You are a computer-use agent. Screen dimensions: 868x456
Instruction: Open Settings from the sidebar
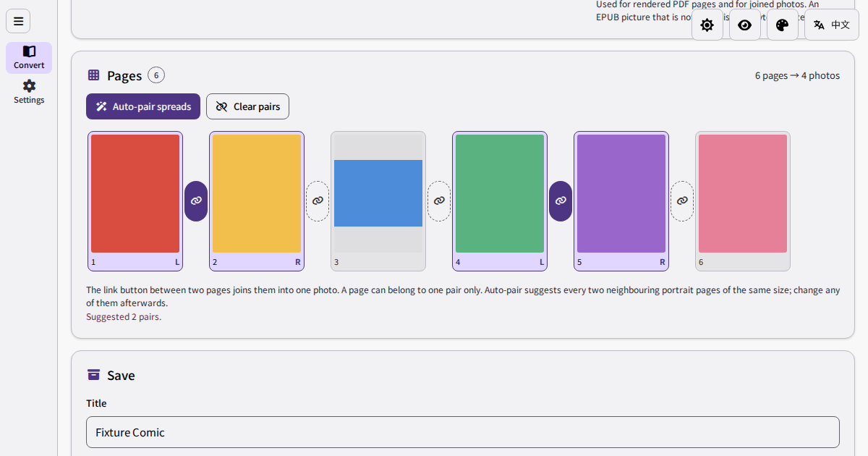click(x=29, y=92)
